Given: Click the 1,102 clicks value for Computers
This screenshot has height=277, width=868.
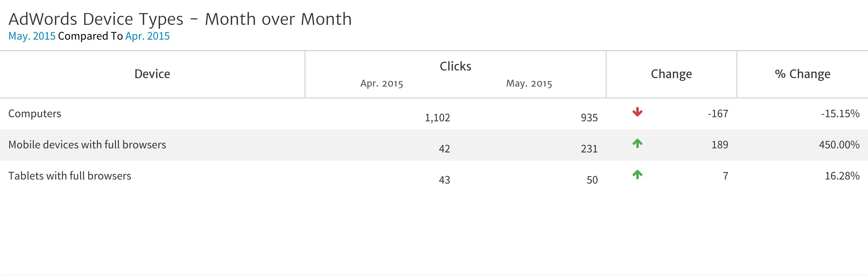Looking at the screenshot, I should click(437, 118).
